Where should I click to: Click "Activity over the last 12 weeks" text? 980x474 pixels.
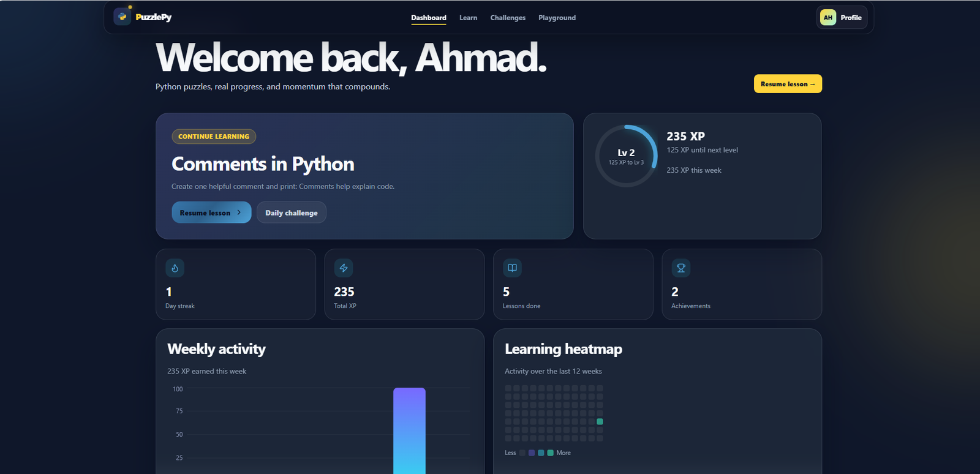(553, 371)
